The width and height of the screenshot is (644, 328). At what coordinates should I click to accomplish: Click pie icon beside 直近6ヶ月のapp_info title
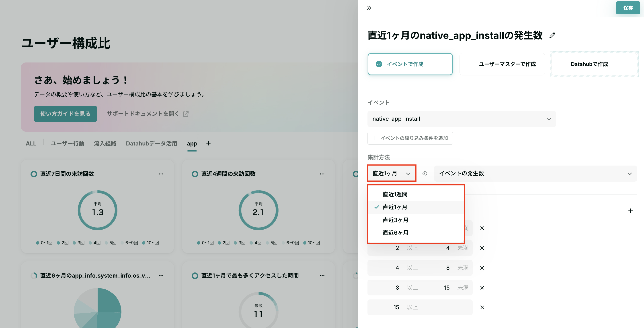tap(34, 276)
